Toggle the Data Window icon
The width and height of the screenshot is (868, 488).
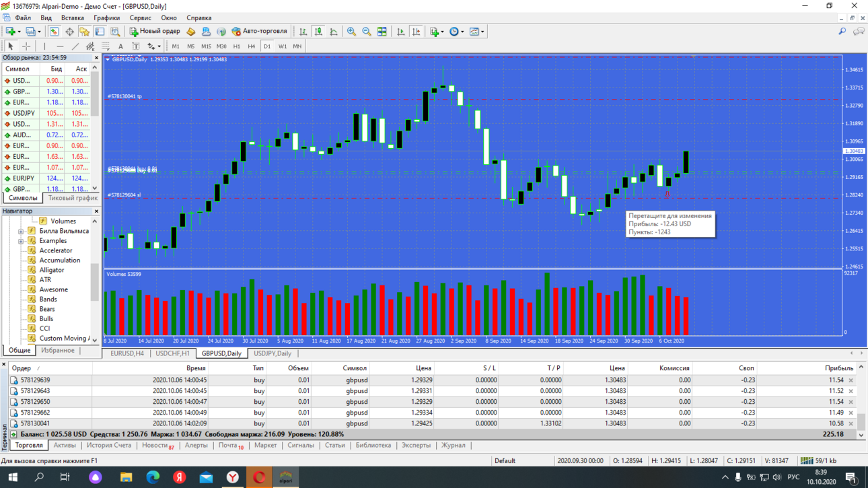pyautogui.click(x=69, y=32)
